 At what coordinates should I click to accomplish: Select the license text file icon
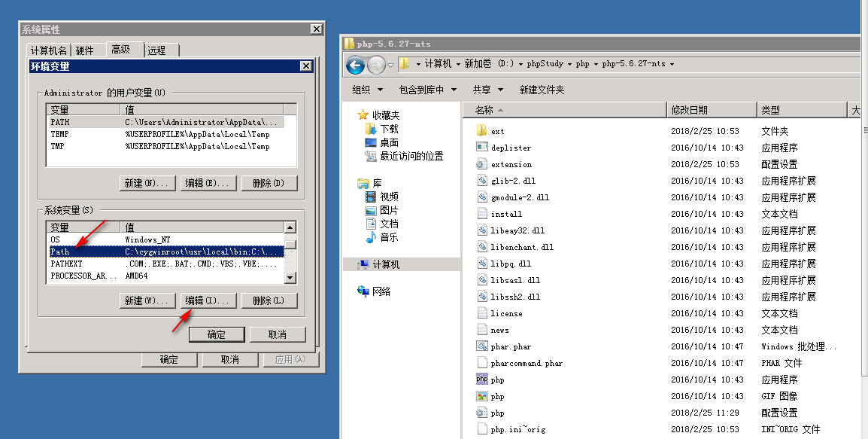[x=481, y=314]
